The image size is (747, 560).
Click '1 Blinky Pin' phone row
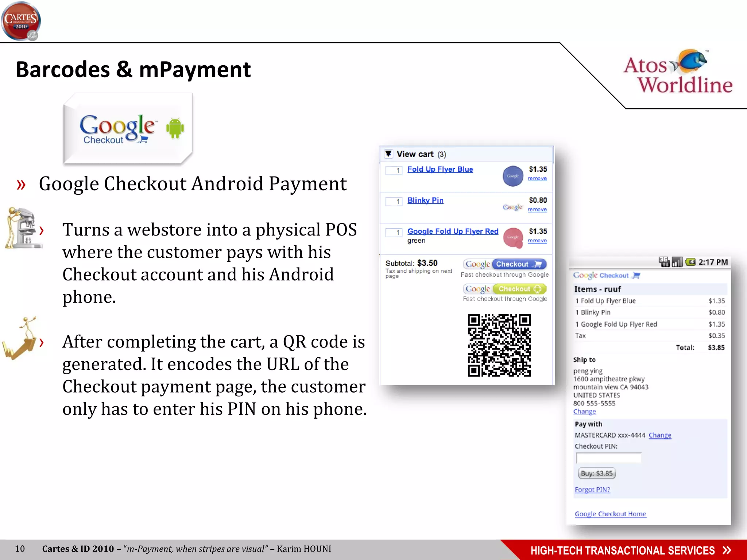[x=650, y=312]
